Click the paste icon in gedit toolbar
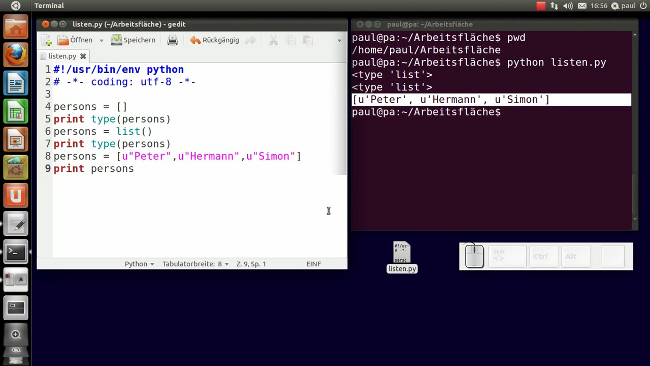650x366 pixels. (x=308, y=40)
